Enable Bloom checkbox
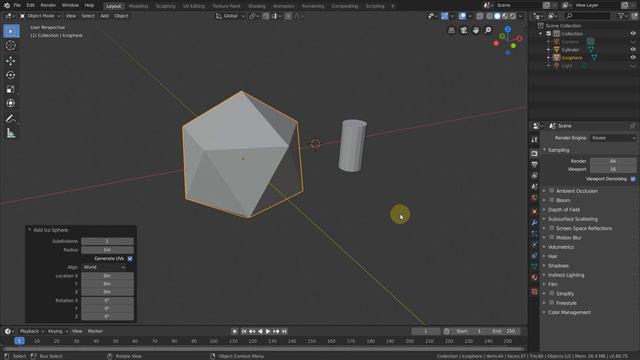 [552, 200]
